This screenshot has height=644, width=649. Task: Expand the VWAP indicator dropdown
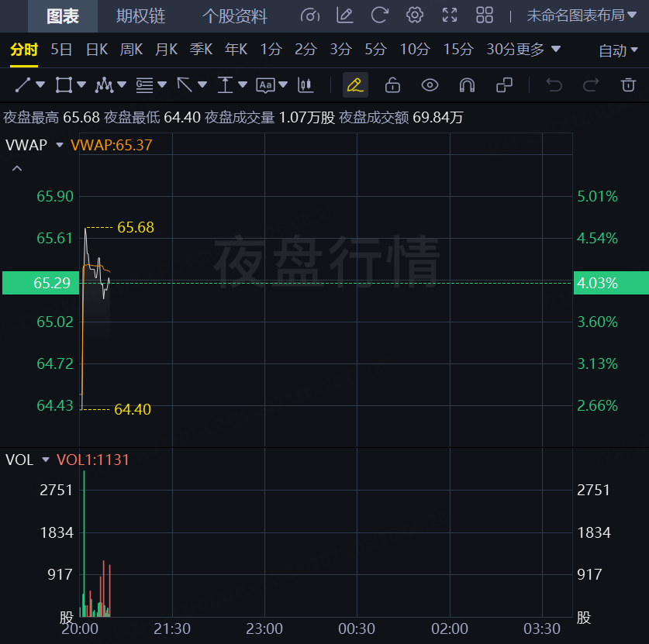pyautogui.click(x=59, y=144)
